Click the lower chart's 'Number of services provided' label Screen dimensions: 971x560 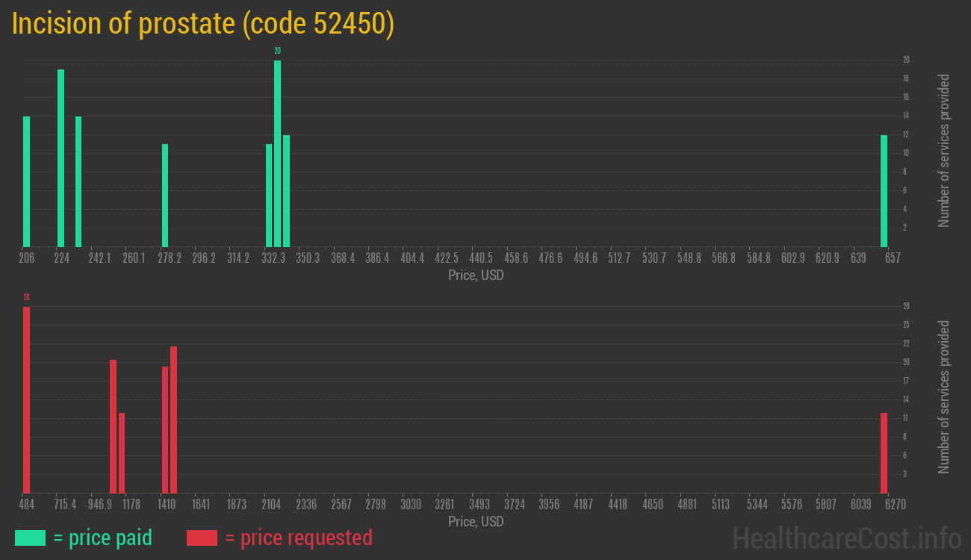944,397
